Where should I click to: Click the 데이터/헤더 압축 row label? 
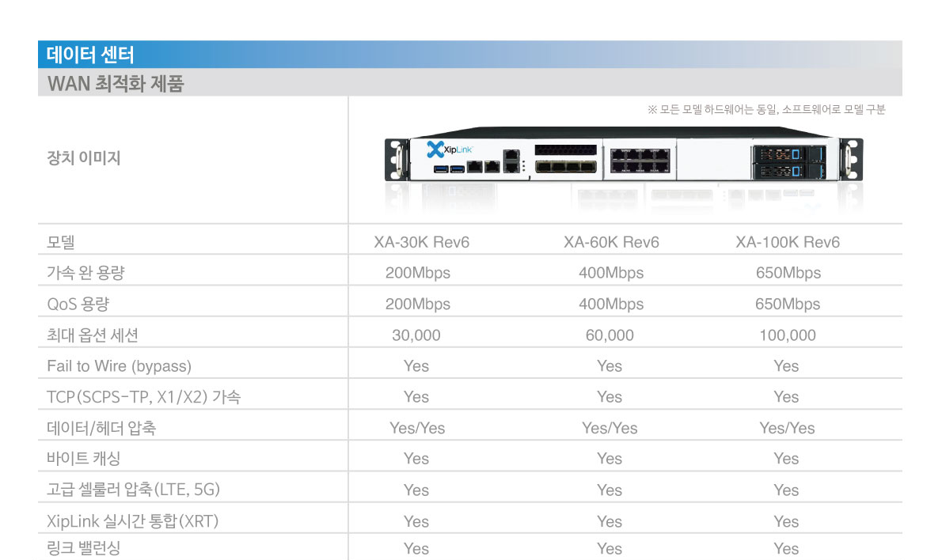(x=101, y=428)
